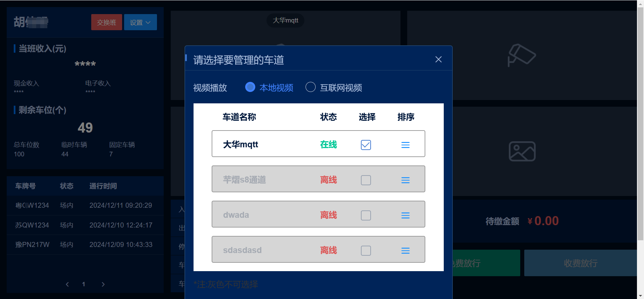Select page 1 in pagination
644x299 pixels.
tap(84, 284)
